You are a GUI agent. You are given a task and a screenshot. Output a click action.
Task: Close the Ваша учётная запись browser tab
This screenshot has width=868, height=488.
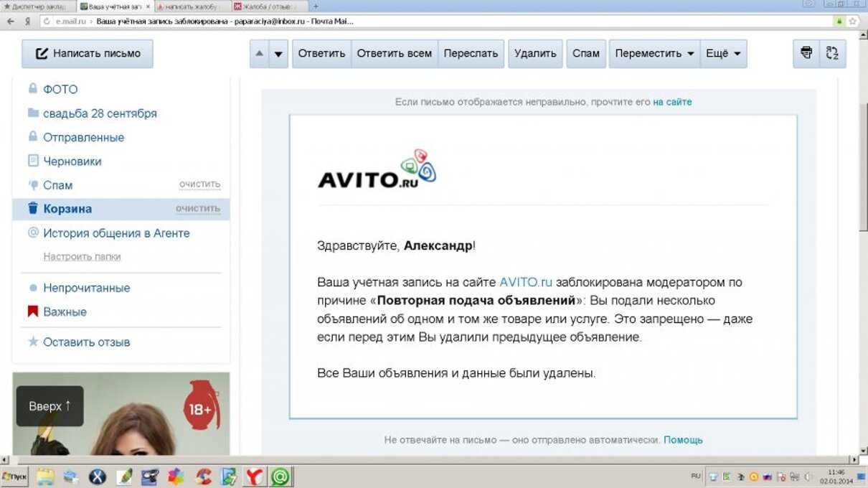pyautogui.click(x=148, y=6)
